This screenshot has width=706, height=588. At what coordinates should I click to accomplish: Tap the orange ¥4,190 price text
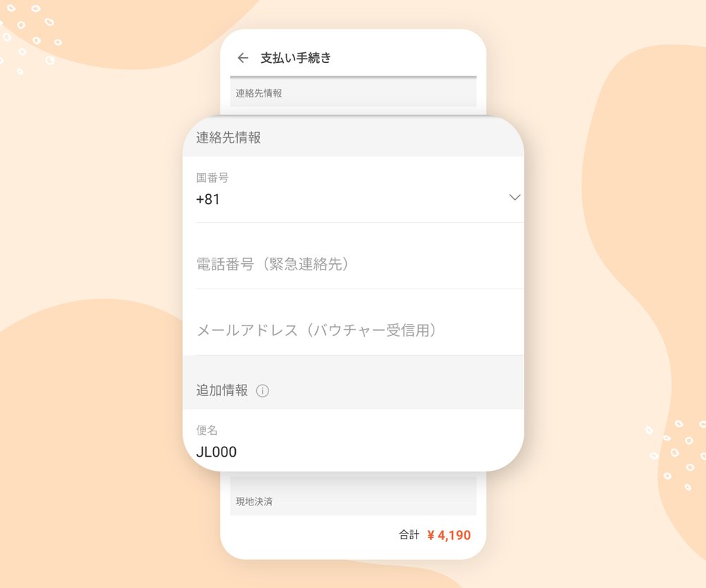450,535
